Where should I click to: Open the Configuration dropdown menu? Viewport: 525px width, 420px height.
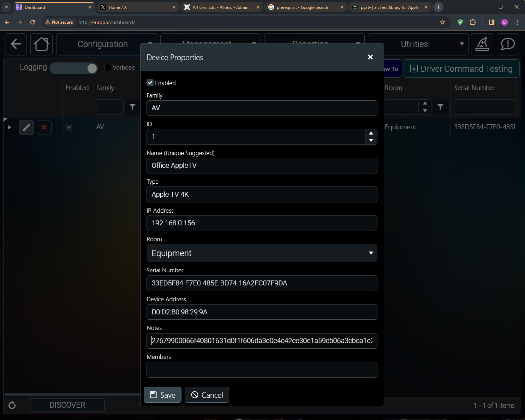107,44
